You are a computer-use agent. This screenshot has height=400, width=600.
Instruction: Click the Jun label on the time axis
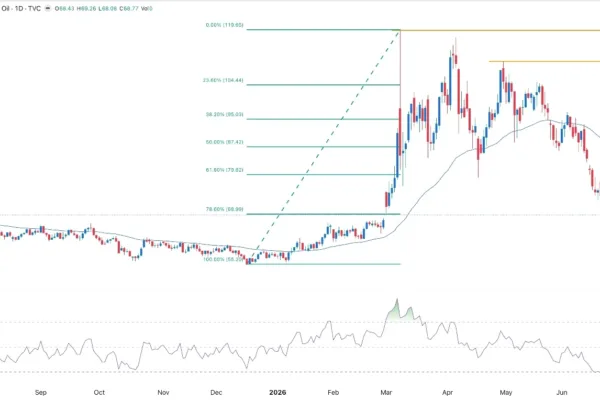(562, 392)
